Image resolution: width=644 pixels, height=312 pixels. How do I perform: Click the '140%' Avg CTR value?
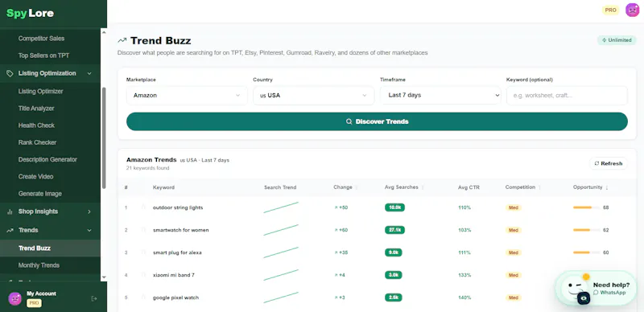(x=464, y=298)
